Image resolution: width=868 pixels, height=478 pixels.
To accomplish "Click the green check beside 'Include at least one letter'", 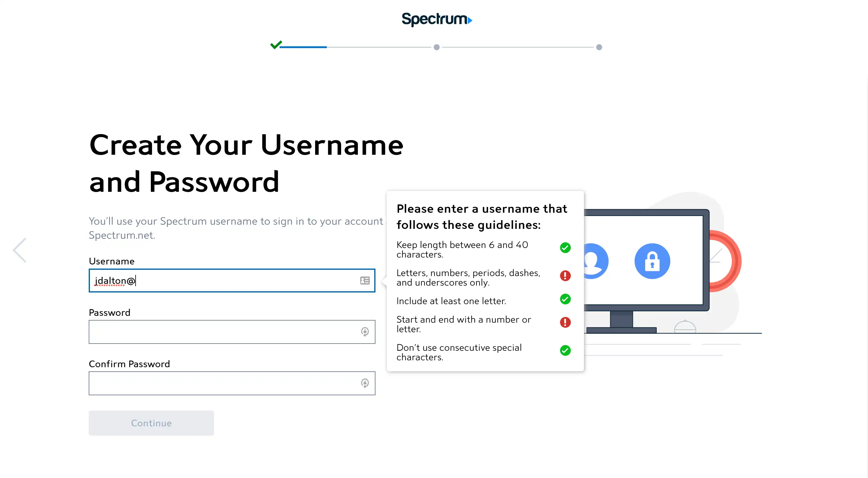I will (565, 299).
